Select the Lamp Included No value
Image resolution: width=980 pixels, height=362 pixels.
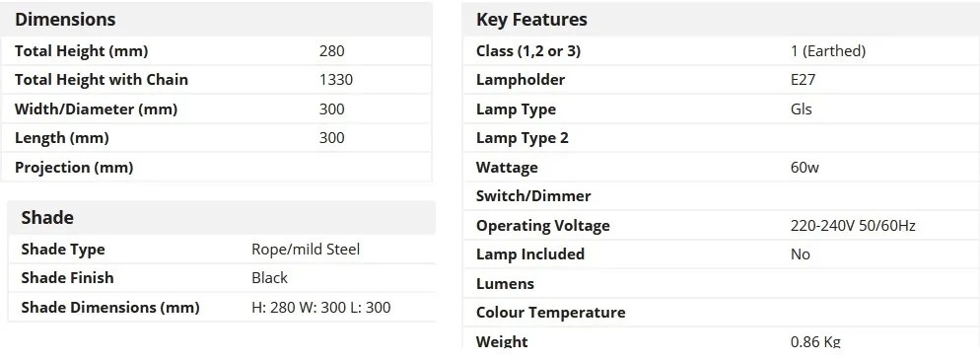click(x=800, y=254)
